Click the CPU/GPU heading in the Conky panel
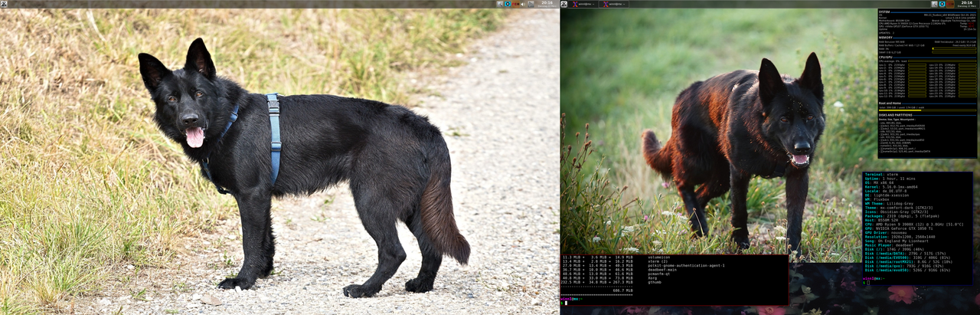This screenshot has width=980, height=315. [886, 57]
